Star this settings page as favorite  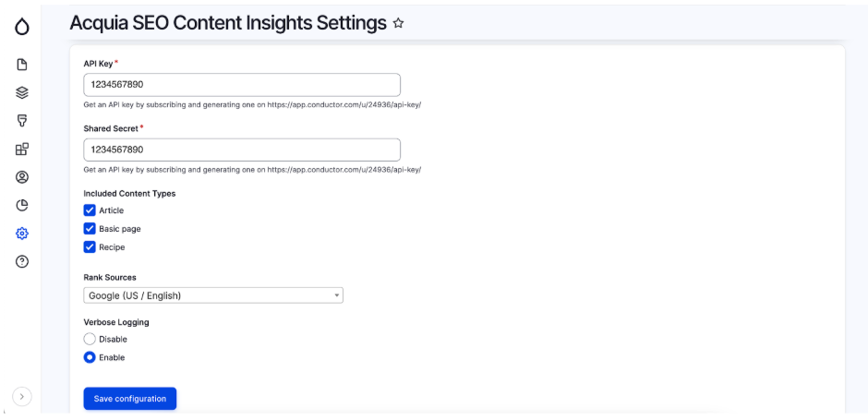point(399,24)
